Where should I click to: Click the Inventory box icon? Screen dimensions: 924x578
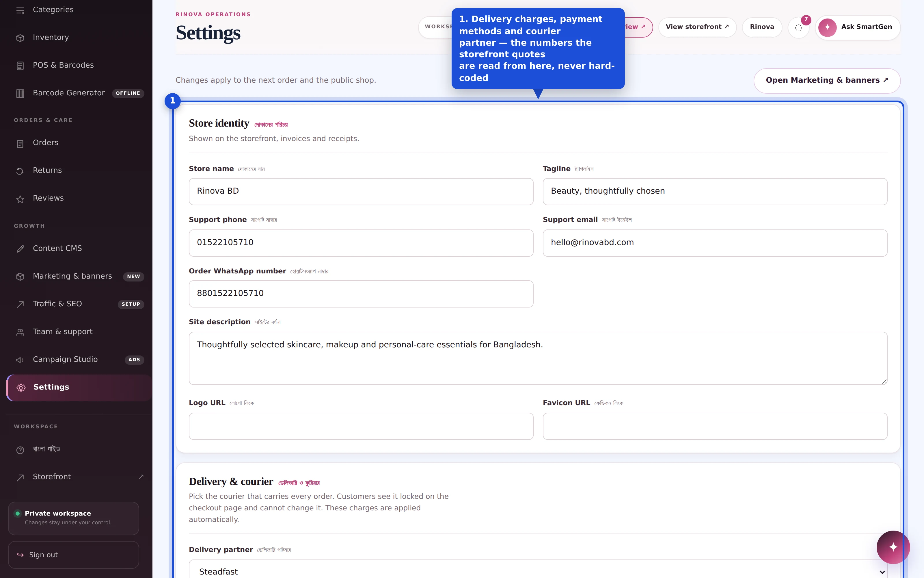tap(20, 38)
